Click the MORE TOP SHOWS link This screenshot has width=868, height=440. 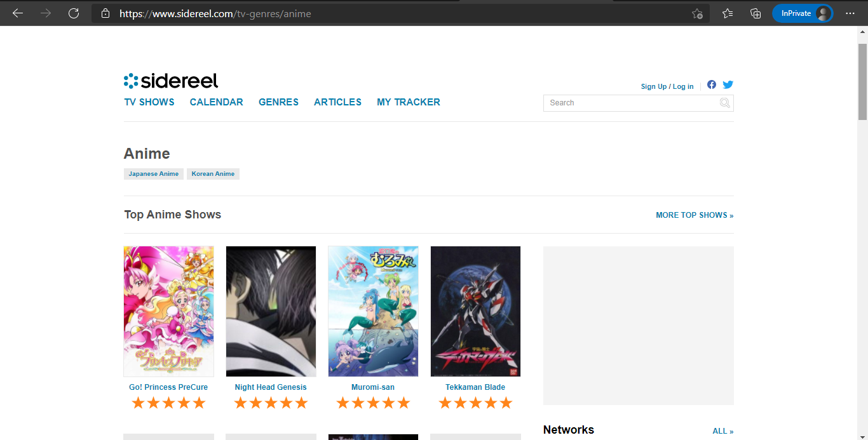(x=695, y=215)
